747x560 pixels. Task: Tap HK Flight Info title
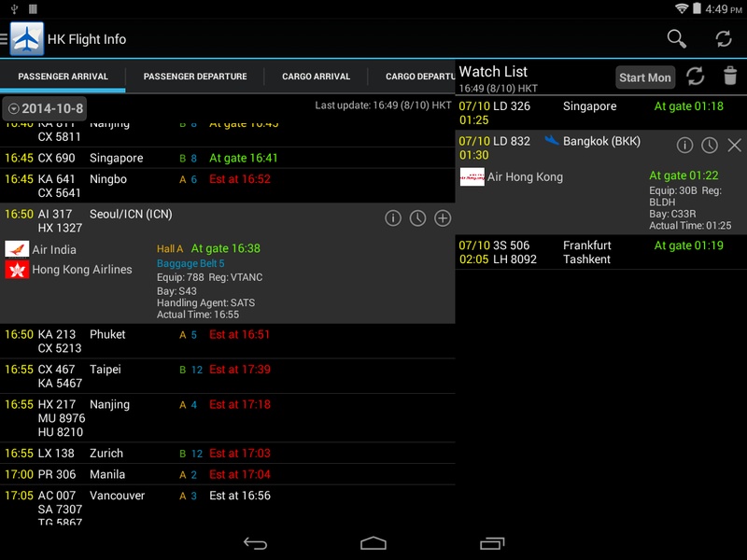pos(87,39)
